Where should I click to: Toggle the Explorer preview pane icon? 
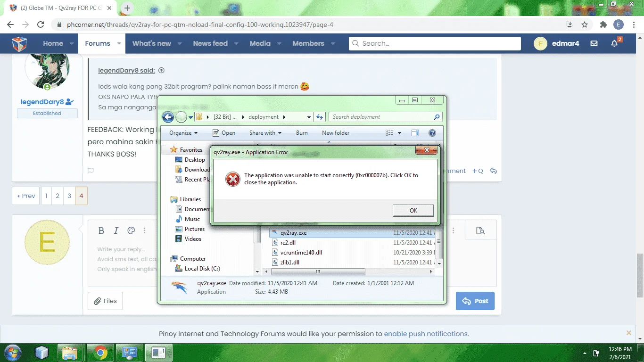(x=415, y=133)
